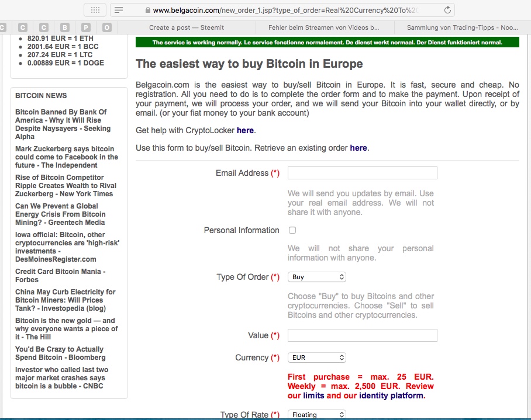The width and height of the screenshot is (531, 420).
Task: Open the pinned tab labeled O
Action: tap(106, 27)
